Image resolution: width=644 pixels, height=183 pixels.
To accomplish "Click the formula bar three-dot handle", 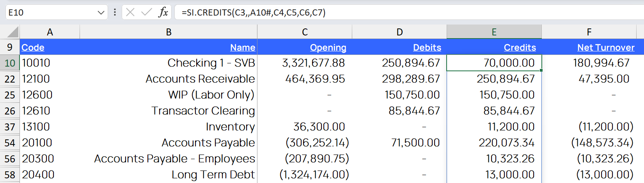I will 115,12.
